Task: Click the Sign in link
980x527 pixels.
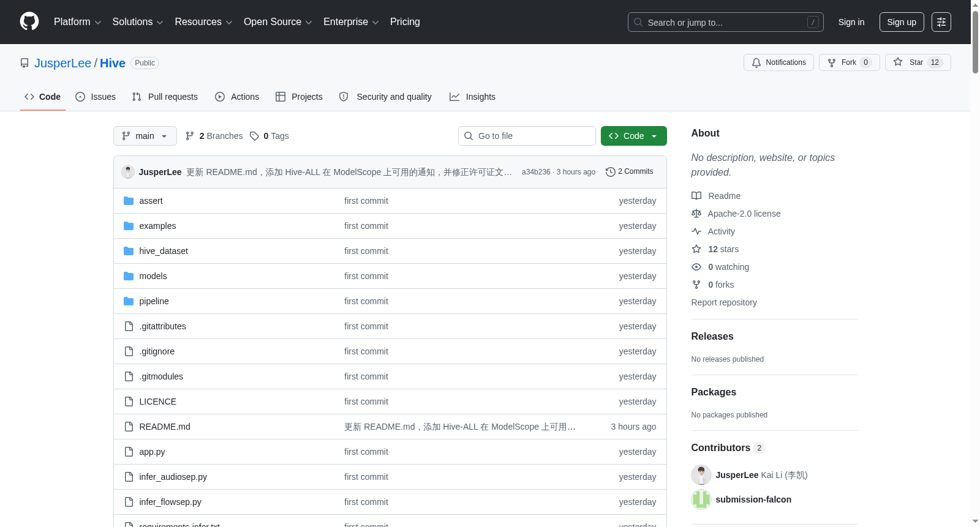Action: point(851,22)
